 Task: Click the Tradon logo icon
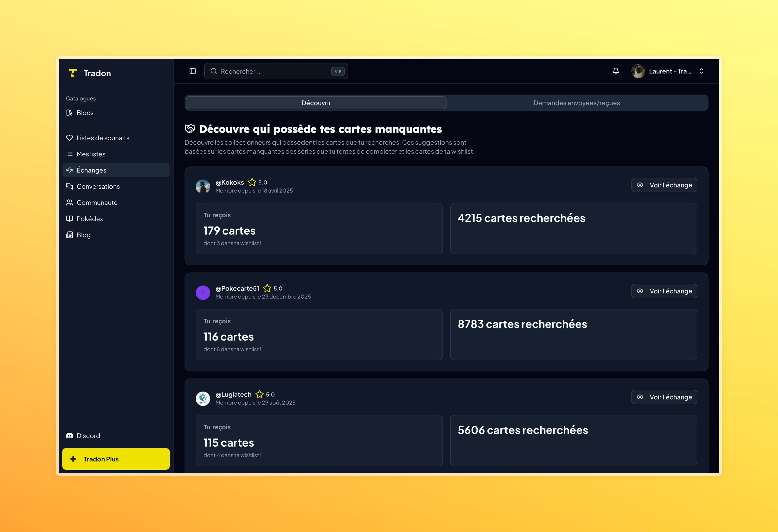coord(73,73)
